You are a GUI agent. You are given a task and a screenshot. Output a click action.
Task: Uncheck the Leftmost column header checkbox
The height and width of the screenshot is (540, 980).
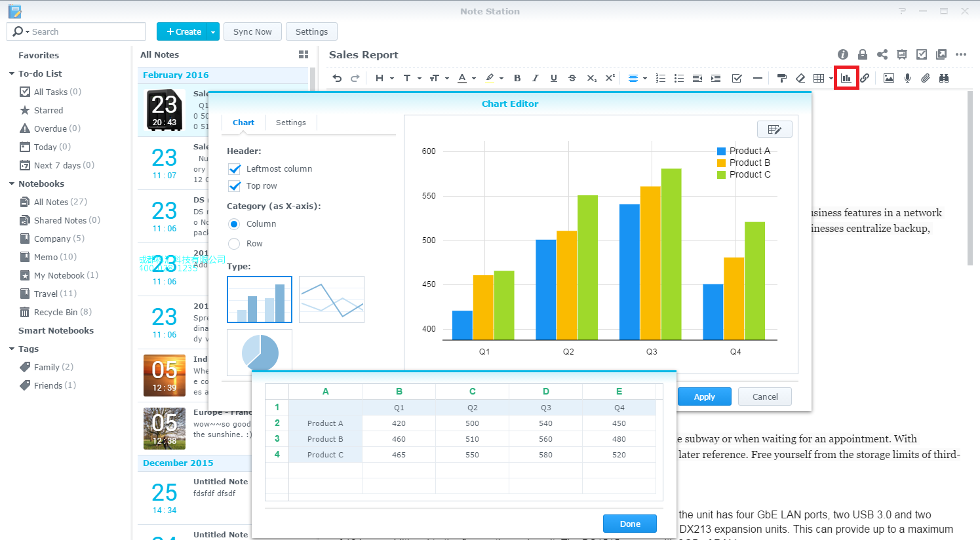(x=235, y=169)
